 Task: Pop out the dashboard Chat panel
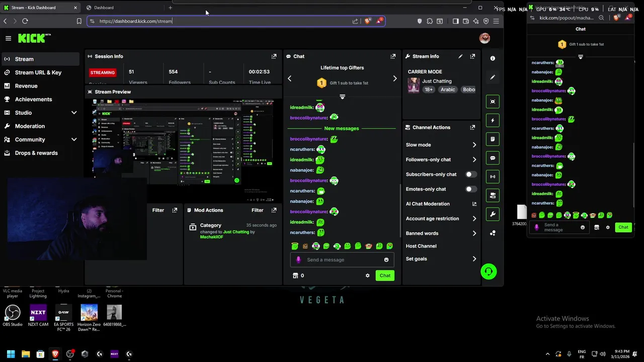393,56
